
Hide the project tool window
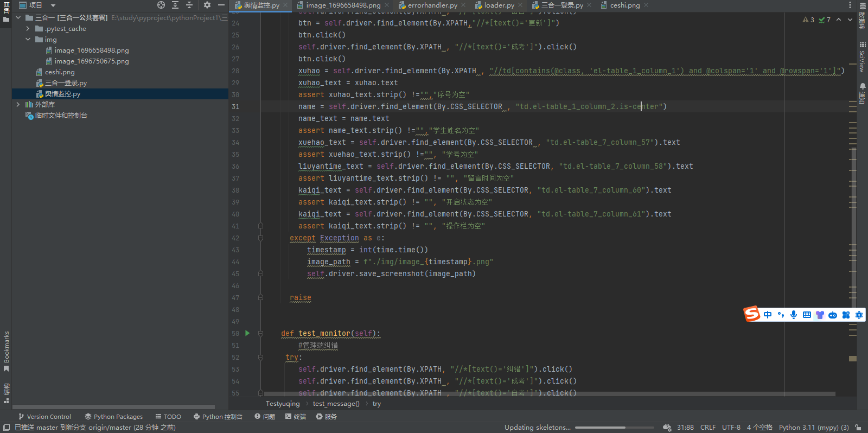(221, 5)
